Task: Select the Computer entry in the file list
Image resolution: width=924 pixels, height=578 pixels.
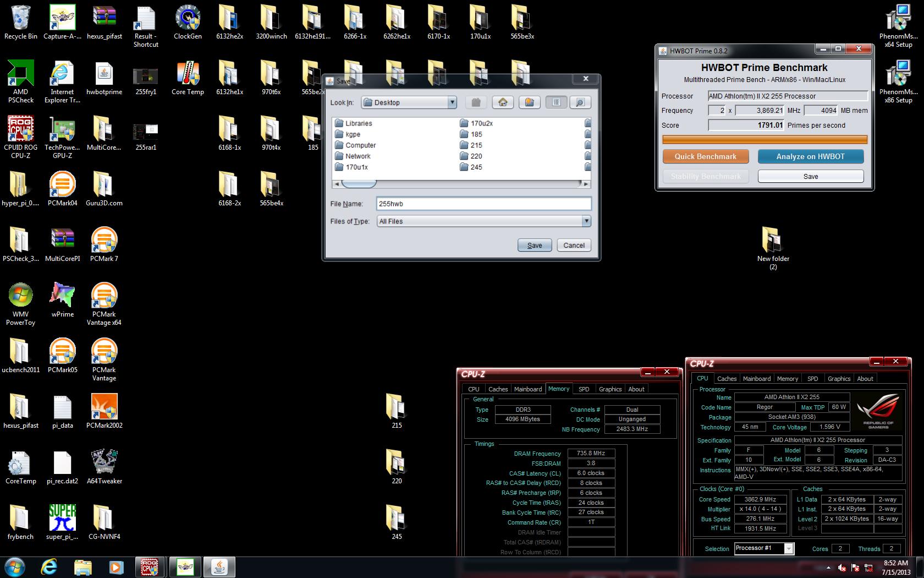Action: click(x=355, y=145)
